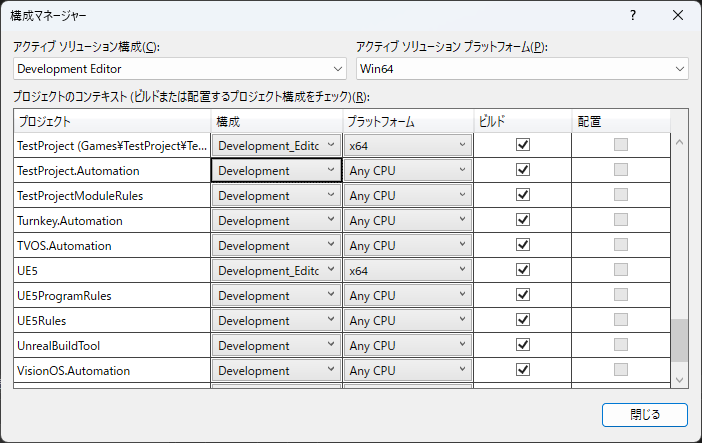Open configuration dropdown for UE5 row
The image size is (702, 443).
(x=276, y=271)
